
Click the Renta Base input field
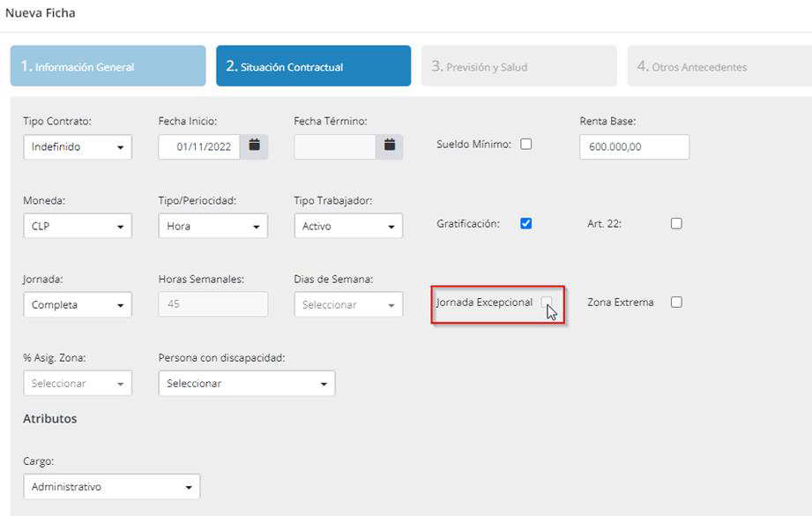[x=634, y=147]
